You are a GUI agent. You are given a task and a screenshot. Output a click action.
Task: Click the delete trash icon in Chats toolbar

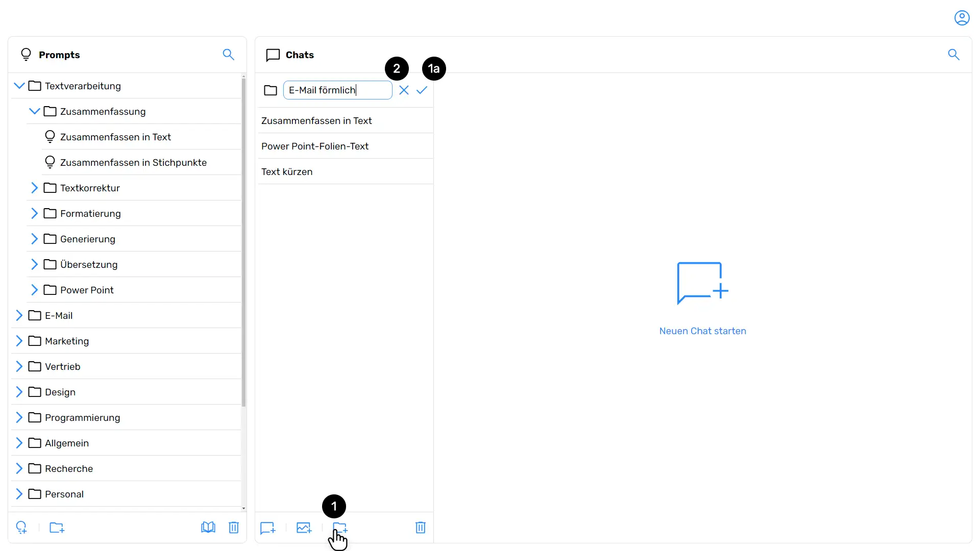tap(421, 528)
